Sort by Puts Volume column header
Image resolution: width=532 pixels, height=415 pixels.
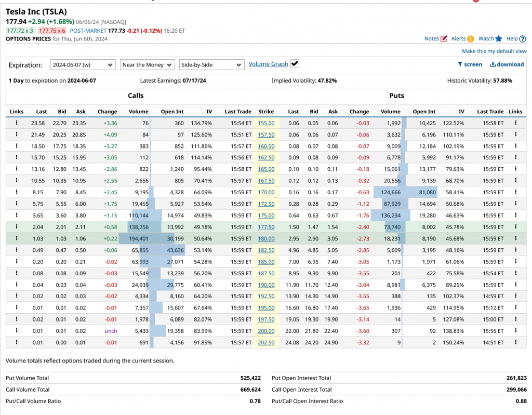(391, 111)
